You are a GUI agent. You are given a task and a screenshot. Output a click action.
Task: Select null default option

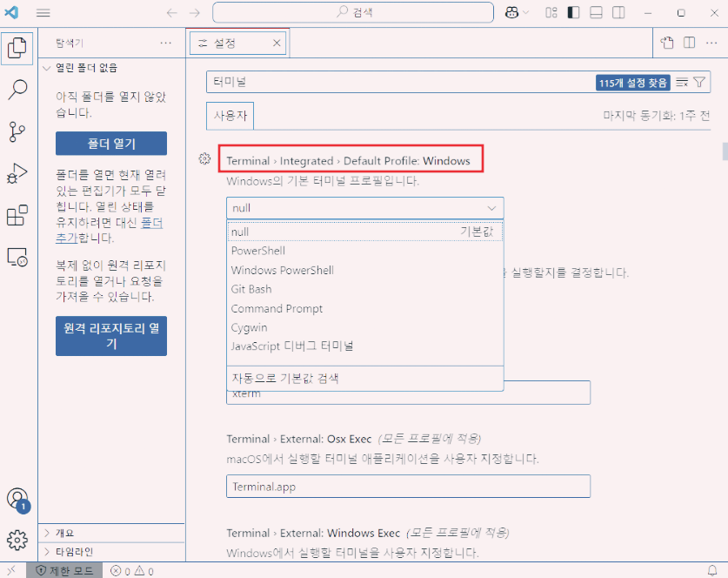tap(365, 232)
